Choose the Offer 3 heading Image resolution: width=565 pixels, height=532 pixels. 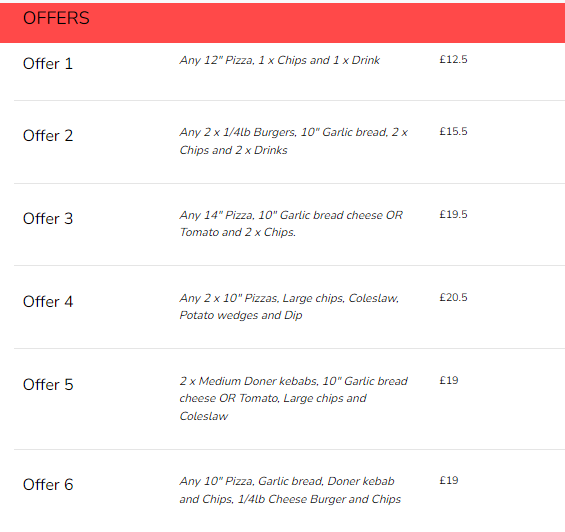pos(48,219)
